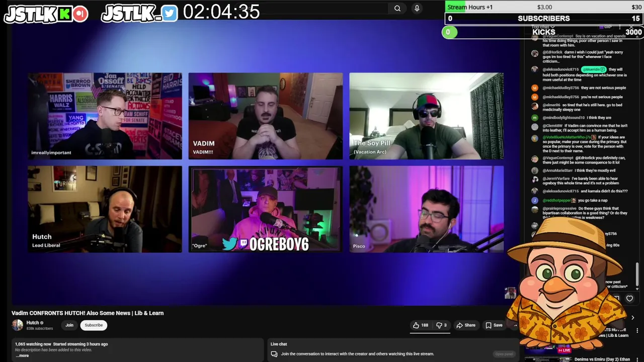Screen dimensions: 644x362
Task: Open the Hutch channel name link
Action: click(x=33, y=323)
